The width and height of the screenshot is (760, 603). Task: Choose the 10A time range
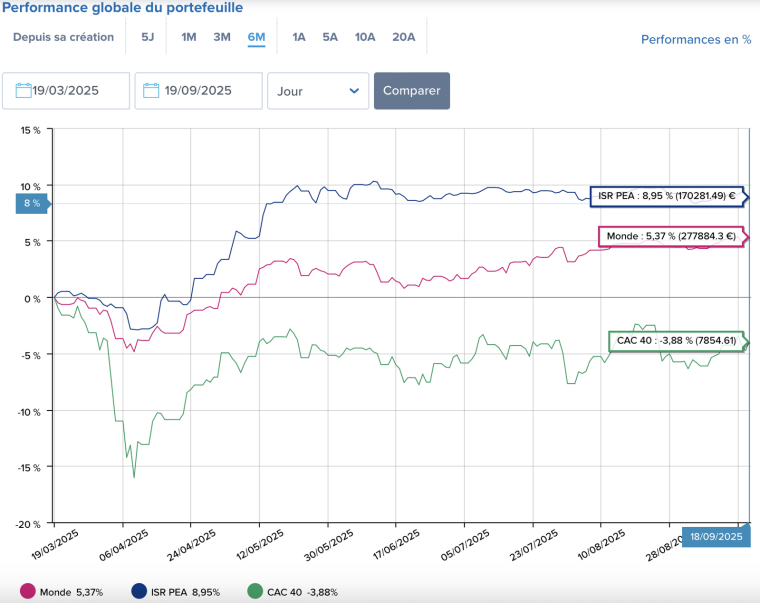point(365,38)
